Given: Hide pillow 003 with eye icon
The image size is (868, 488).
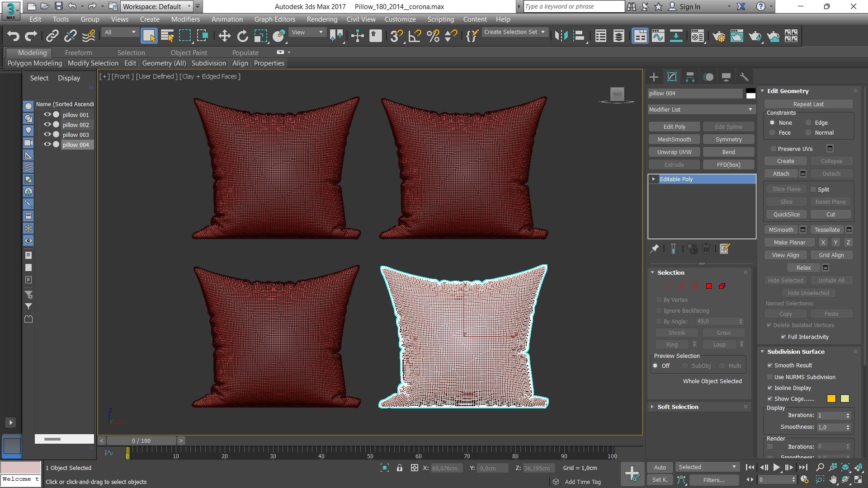Looking at the screenshot, I should [x=47, y=135].
